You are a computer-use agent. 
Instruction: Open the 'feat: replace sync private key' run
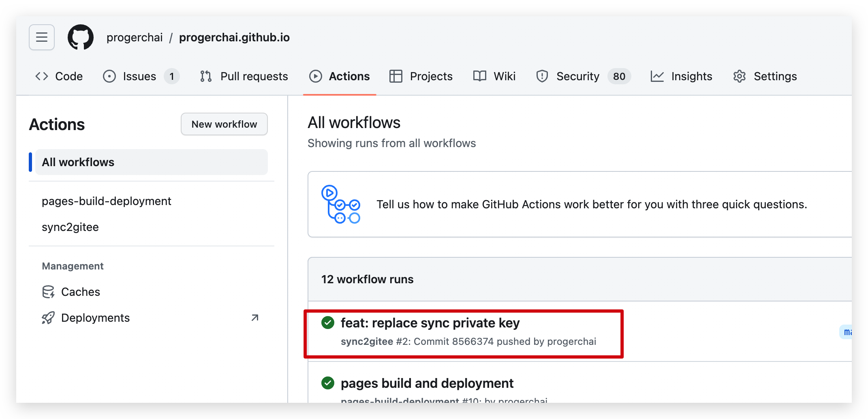(430, 323)
